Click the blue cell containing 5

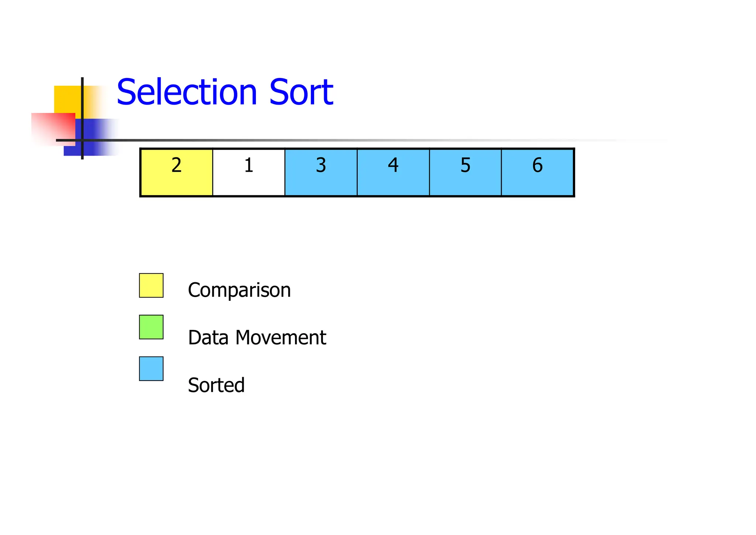465,172
